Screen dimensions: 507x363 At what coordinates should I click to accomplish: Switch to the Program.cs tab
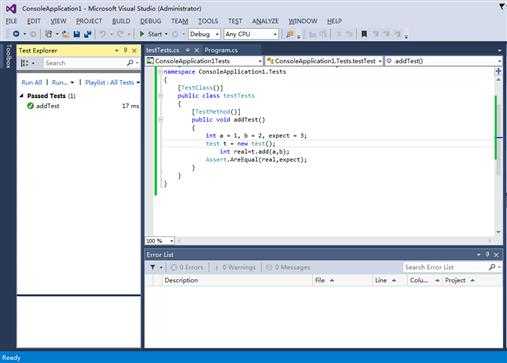tap(221, 50)
